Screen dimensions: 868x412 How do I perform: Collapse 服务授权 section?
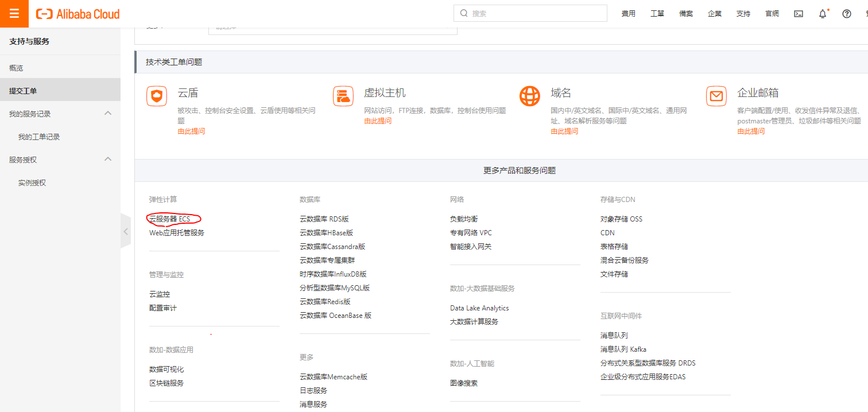[107, 160]
